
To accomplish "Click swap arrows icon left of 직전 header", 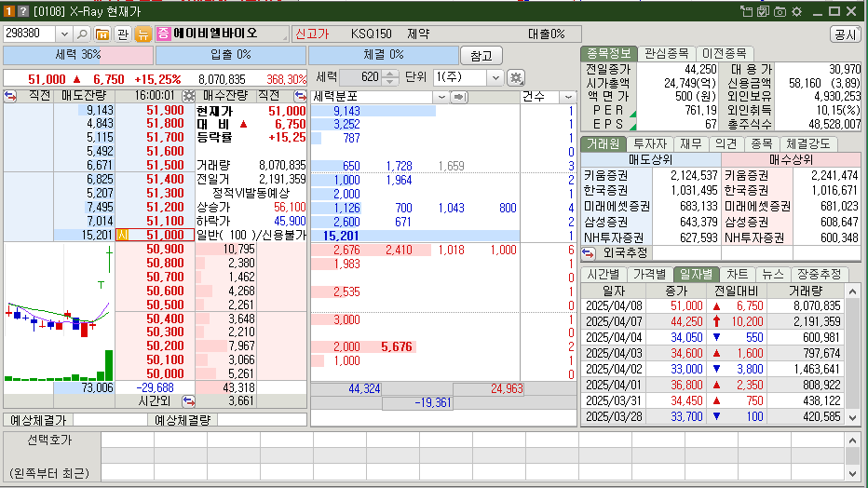I will pyautogui.click(x=10, y=96).
